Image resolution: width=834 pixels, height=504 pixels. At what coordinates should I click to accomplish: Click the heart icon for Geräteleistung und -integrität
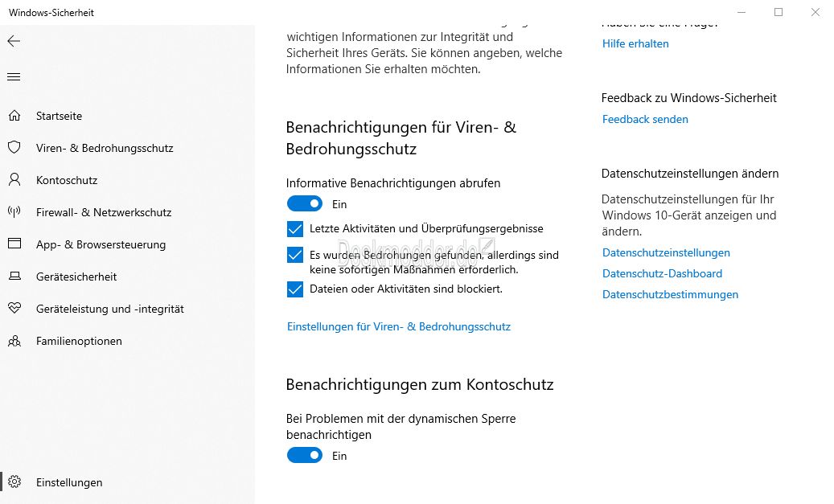tap(14, 308)
